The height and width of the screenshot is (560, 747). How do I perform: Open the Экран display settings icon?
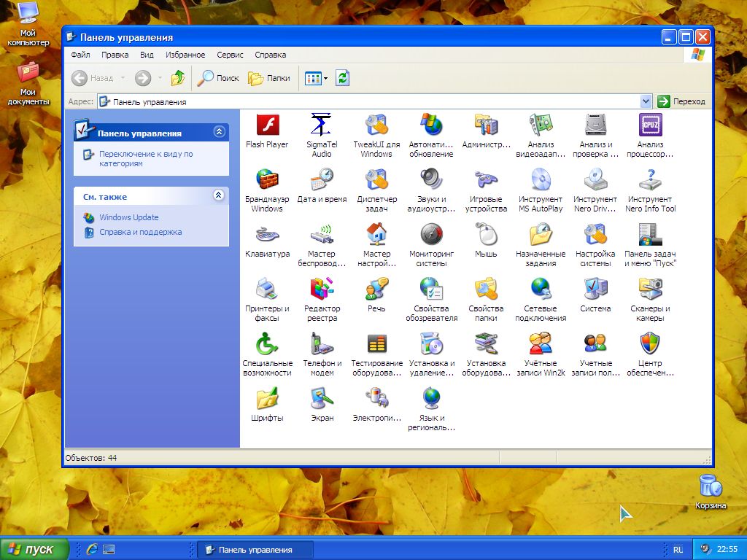(x=322, y=399)
